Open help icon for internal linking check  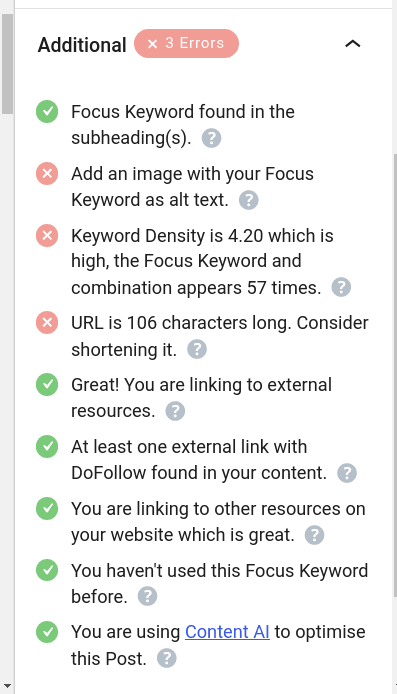pyautogui.click(x=314, y=535)
